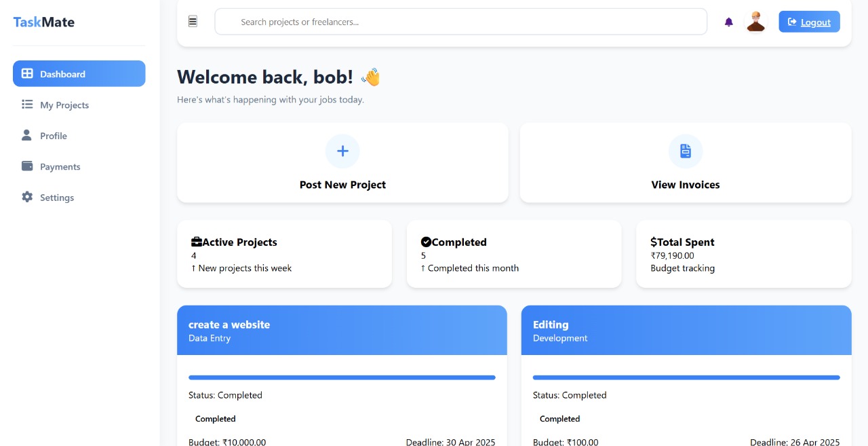The height and width of the screenshot is (446, 868).
Task: Click the hamburger icon in the top bar
Action: pyautogui.click(x=193, y=21)
